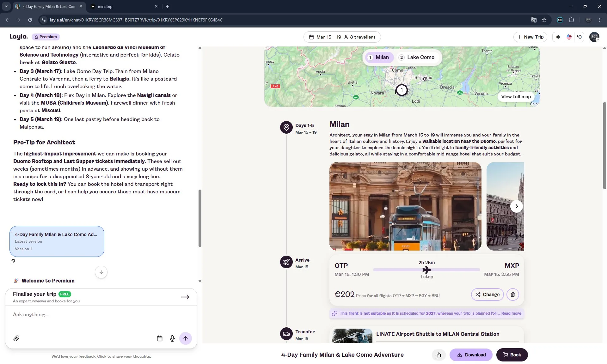Translate this page icon
Screen dimensions: 607x364
click(534, 20)
